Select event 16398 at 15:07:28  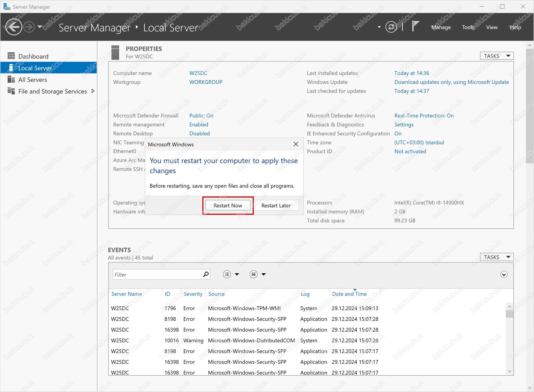pyautogui.click(x=307, y=330)
